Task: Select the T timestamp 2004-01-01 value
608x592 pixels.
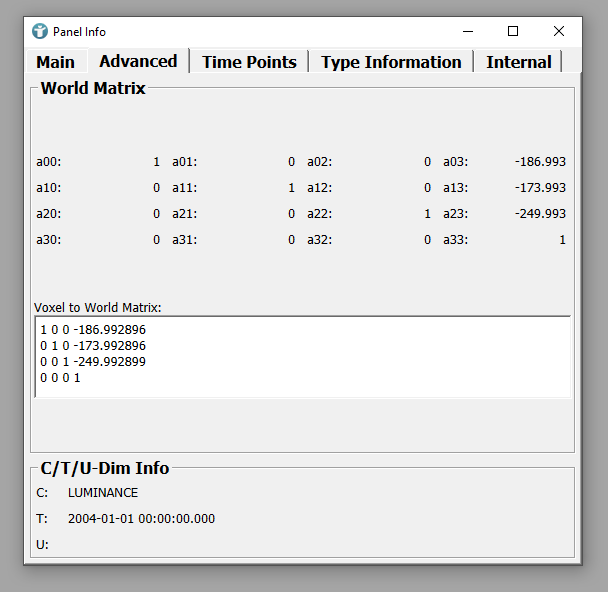Action: pos(141,519)
